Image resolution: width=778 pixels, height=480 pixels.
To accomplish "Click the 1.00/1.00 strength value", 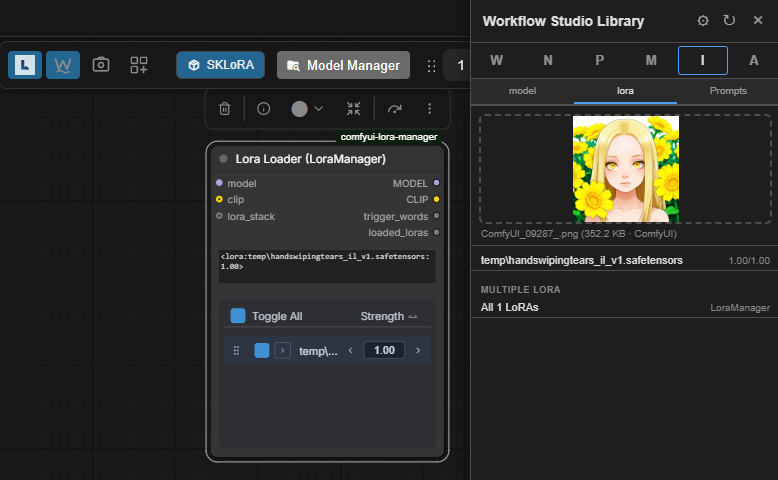I will (x=749, y=261).
